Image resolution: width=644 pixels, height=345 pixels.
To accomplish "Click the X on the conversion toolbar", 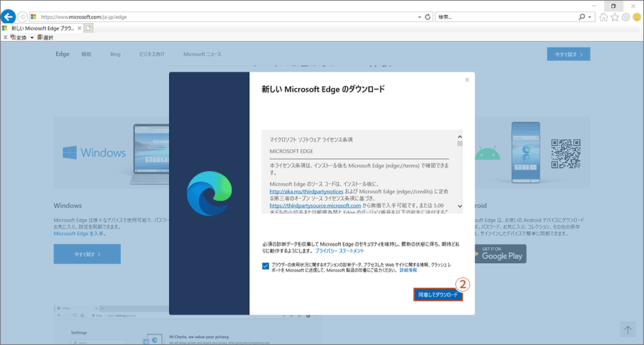I will click(5, 37).
